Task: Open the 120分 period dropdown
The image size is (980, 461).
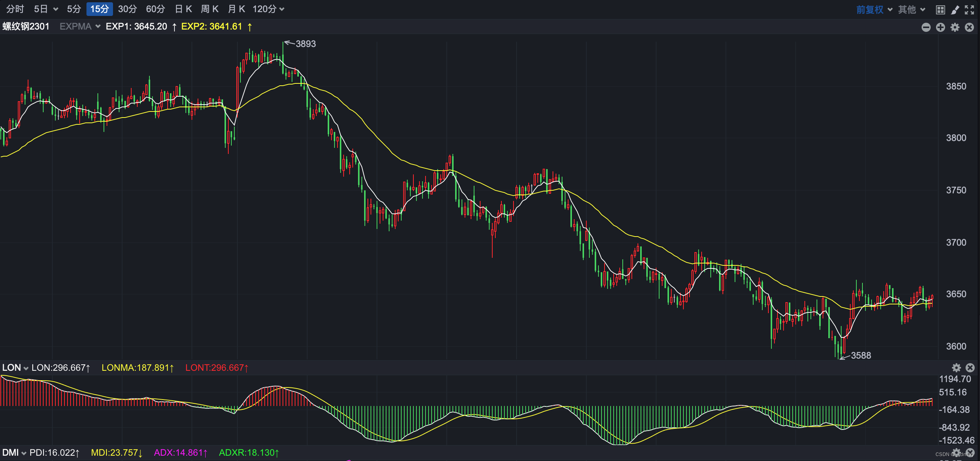Action: click(268, 9)
